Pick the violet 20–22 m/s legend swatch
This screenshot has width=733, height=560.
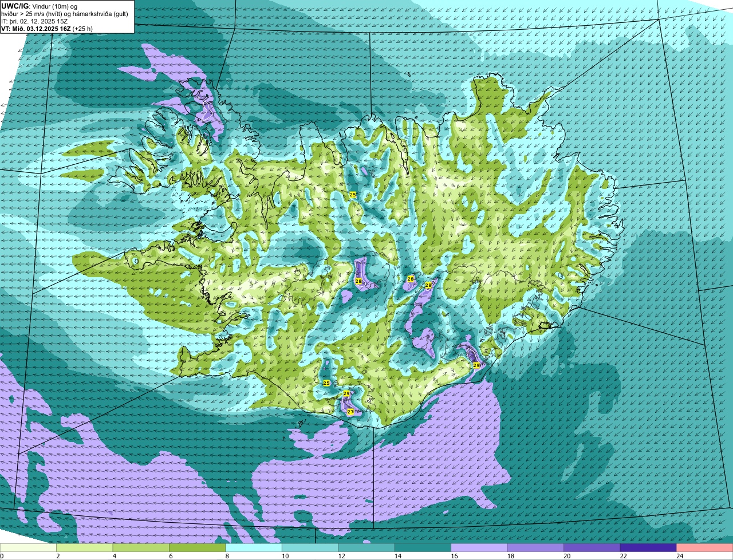(592, 547)
